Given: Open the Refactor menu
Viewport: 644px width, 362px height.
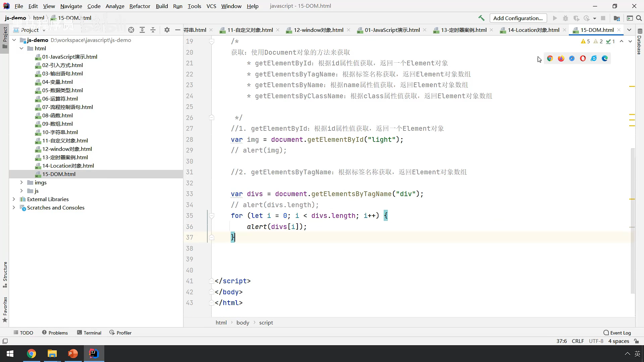Looking at the screenshot, I should 140,6.
